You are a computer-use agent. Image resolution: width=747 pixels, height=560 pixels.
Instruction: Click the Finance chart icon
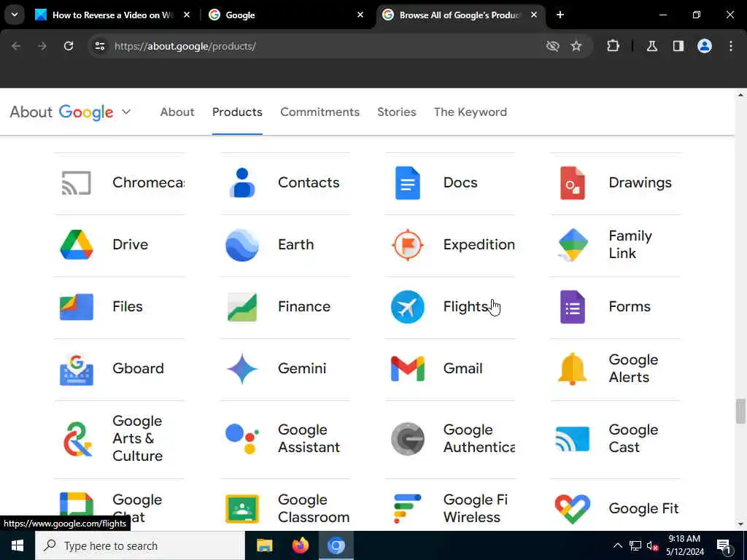click(x=242, y=307)
